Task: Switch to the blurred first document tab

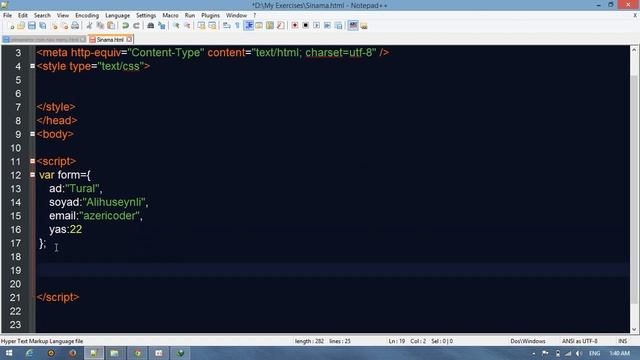Action: [44, 40]
